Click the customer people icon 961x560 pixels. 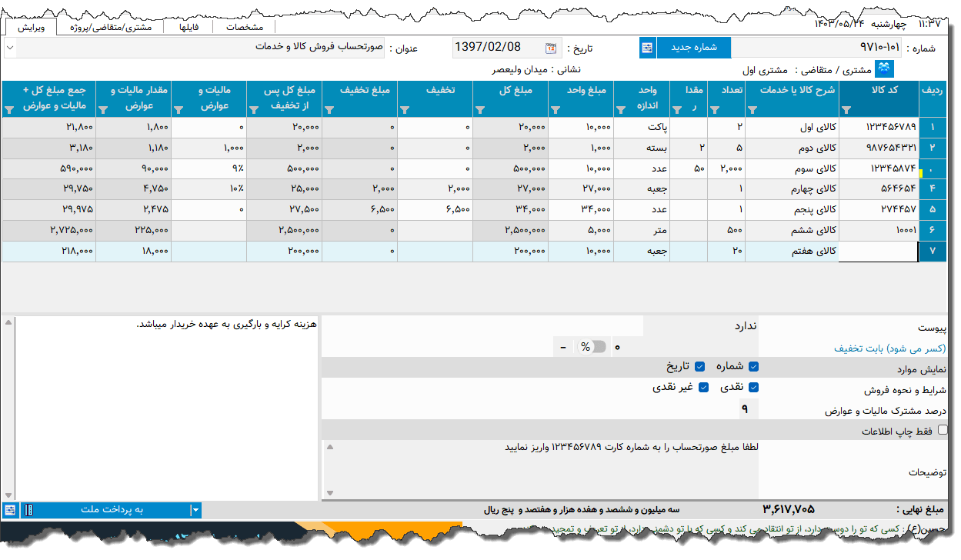tap(885, 69)
